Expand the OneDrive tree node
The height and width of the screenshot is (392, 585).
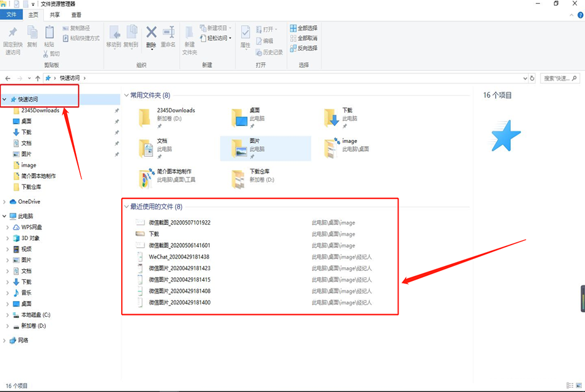[x=4, y=201]
